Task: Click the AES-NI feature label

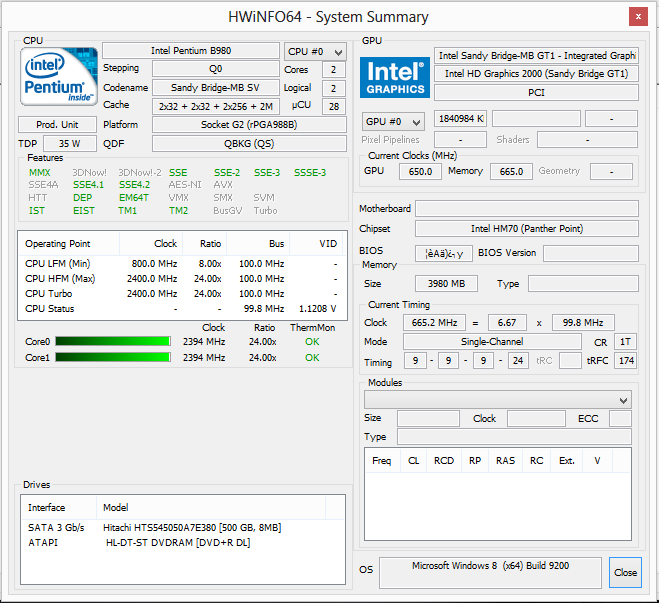Action: coord(185,185)
